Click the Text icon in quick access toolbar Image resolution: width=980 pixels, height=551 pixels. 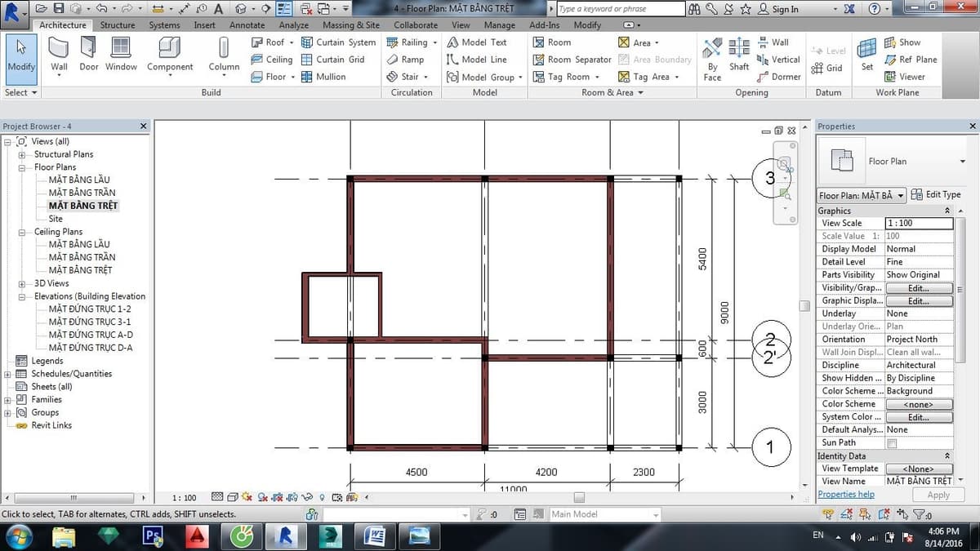219,9
